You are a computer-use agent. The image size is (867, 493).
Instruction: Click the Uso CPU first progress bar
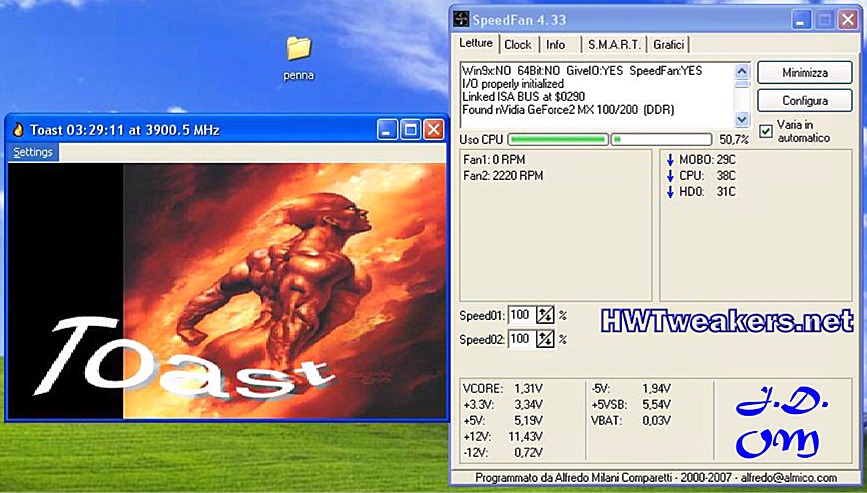[x=558, y=139]
